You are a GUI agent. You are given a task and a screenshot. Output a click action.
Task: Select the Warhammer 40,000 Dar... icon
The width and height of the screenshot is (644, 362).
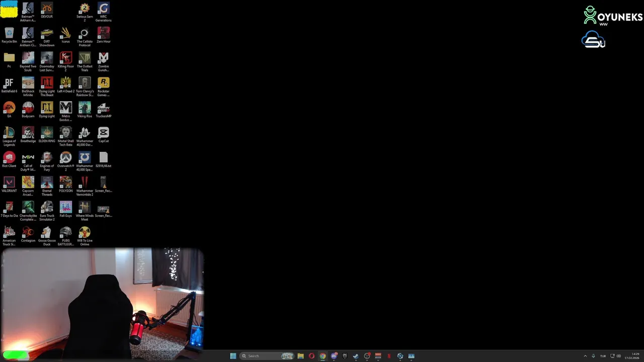click(85, 136)
